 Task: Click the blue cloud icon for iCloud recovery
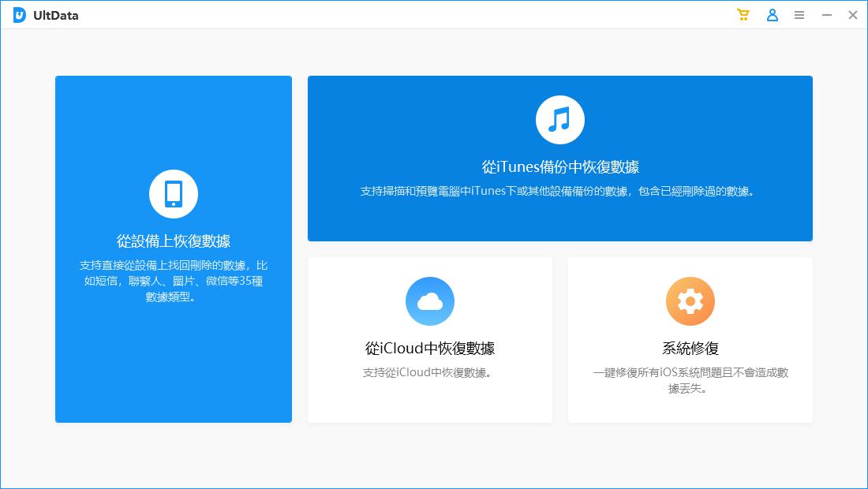click(x=429, y=301)
